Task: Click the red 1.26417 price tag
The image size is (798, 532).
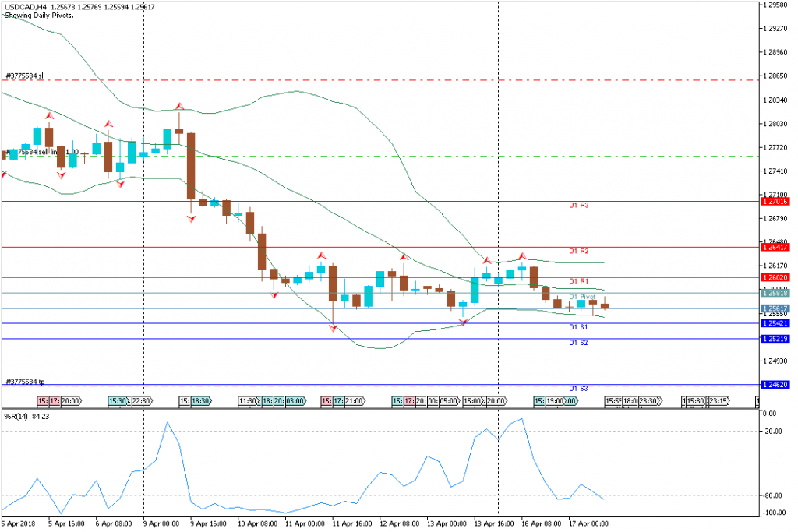Action: pyautogui.click(x=775, y=248)
